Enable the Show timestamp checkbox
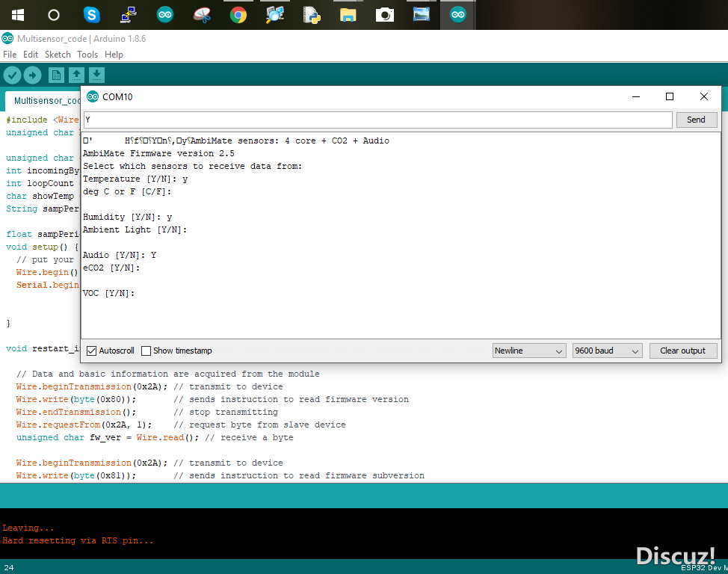The image size is (728, 574). pos(146,351)
